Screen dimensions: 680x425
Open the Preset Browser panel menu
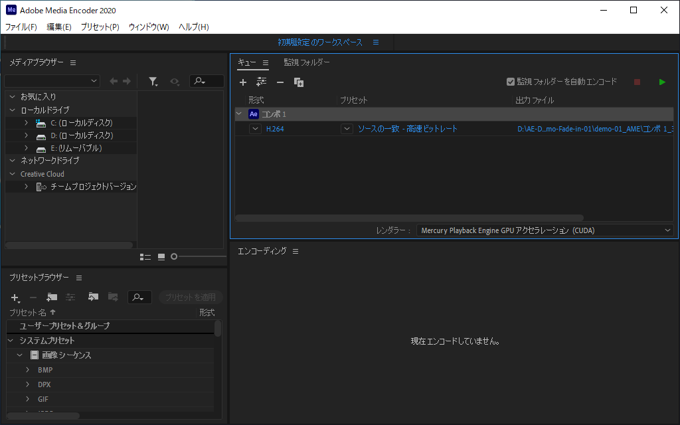(79, 278)
